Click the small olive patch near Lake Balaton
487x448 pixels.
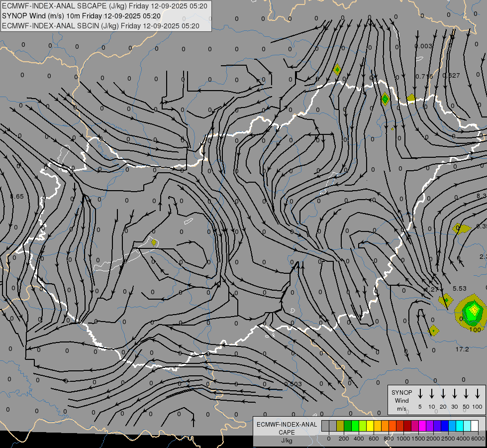[x=154, y=242]
